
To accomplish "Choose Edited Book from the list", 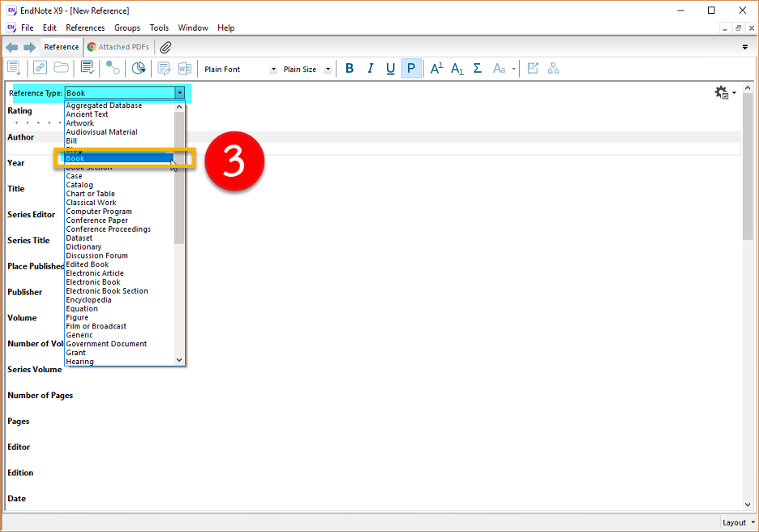I will [88, 264].
